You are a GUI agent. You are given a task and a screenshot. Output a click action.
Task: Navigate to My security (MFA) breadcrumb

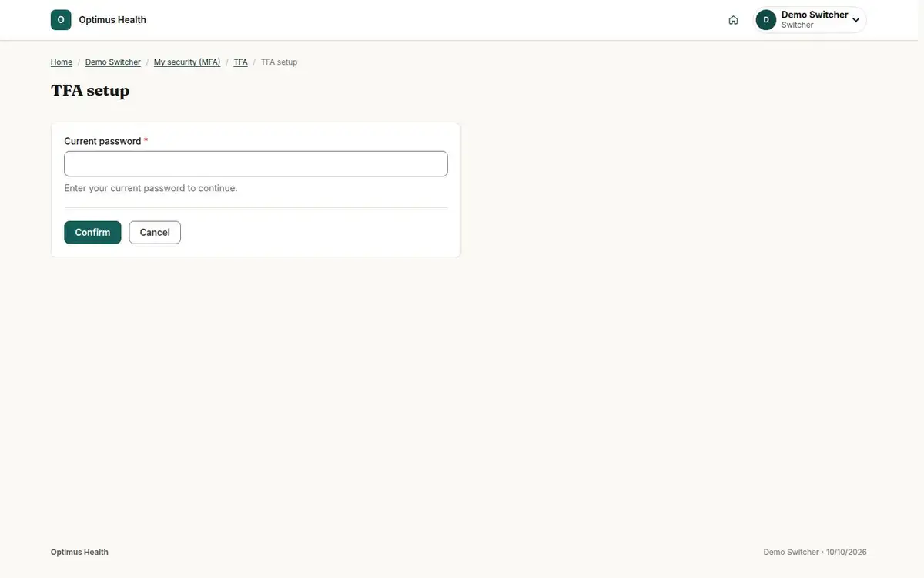point(187,62)
